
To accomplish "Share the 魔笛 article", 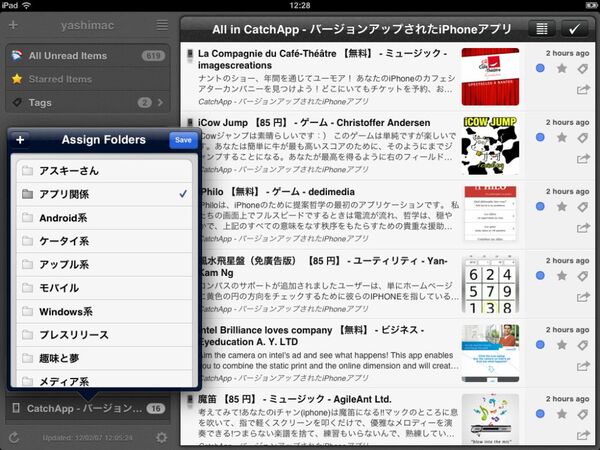I will [x=583, y=435].
